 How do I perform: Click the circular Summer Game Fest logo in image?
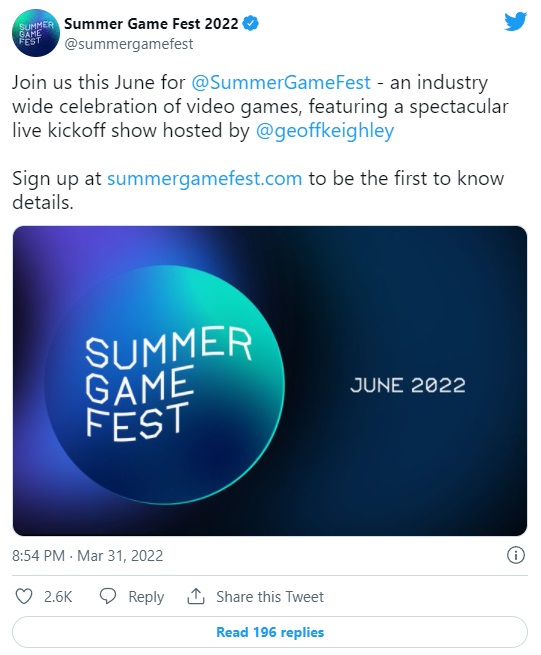tap(165, 385)
